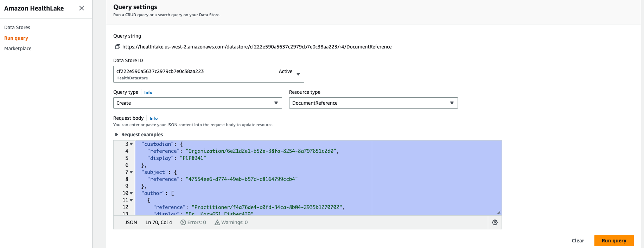
Task: Click the Amazon HealthLake sidebar title
Action: [34, 8]
